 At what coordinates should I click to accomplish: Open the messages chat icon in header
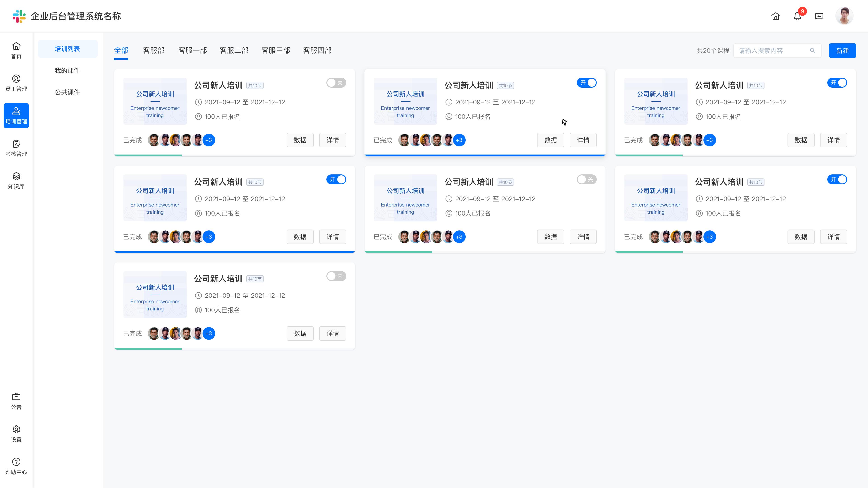pos(819,16)
